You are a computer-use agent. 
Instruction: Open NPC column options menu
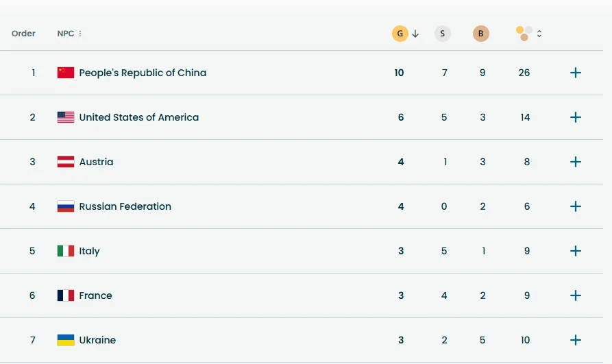(80, 34)
